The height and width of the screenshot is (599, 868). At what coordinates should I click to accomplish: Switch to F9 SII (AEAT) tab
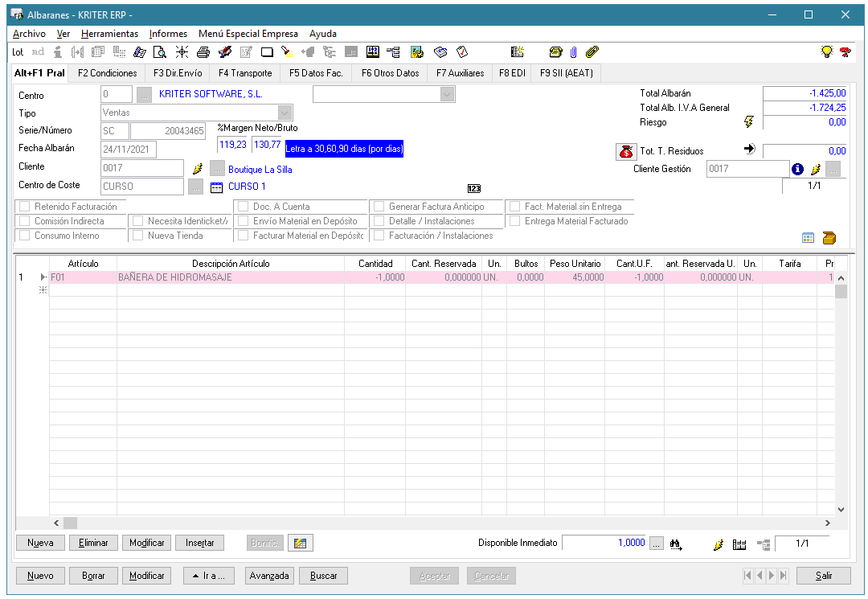(567, 73)
